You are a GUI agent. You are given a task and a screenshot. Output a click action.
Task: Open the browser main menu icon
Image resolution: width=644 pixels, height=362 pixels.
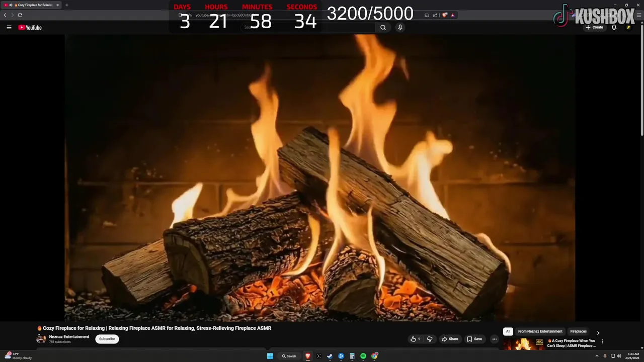pyautogui.click(x=639, y=15)
